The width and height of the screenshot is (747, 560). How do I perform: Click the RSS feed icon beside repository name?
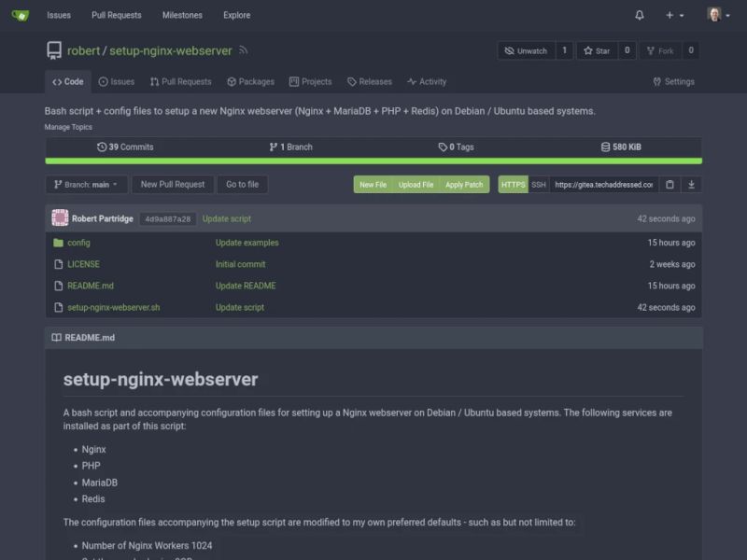tap(242, 51)
